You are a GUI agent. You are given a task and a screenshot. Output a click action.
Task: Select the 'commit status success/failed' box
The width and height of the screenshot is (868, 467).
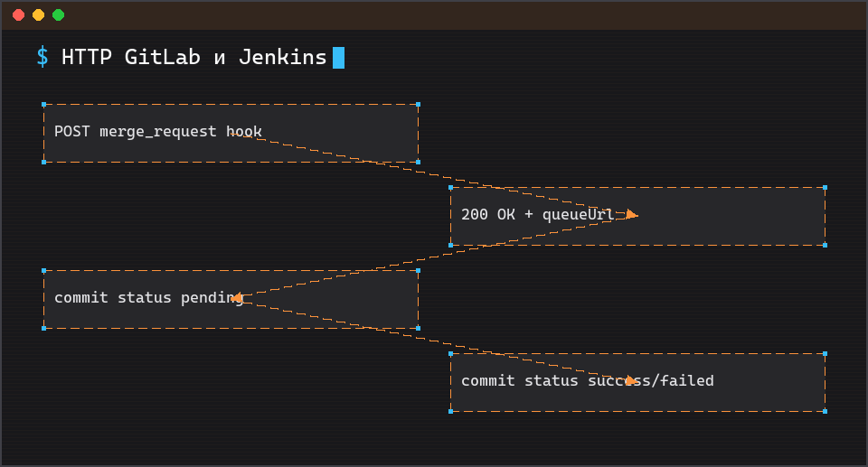coord(637,382)
